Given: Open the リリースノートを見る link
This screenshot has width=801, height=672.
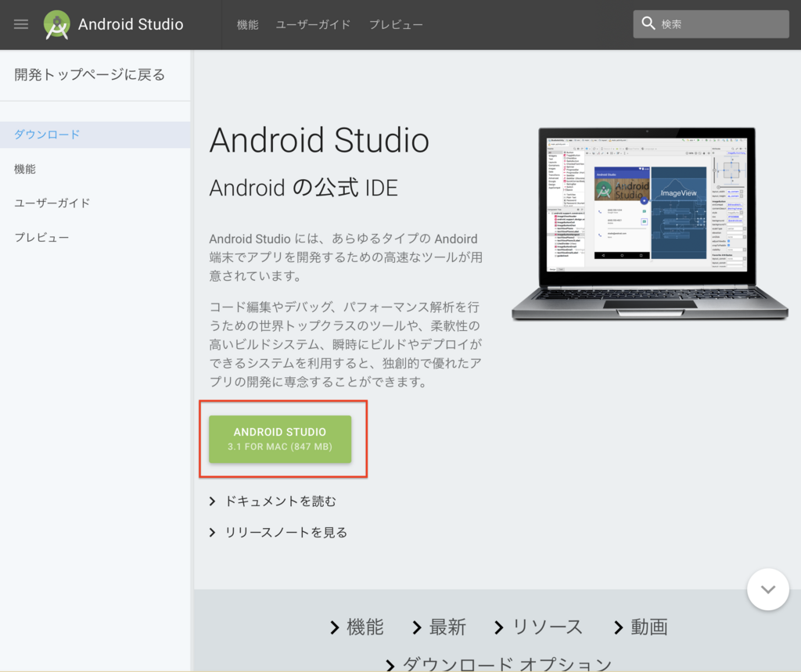Looking at the screenshot, I should click(x=286, y=532).
